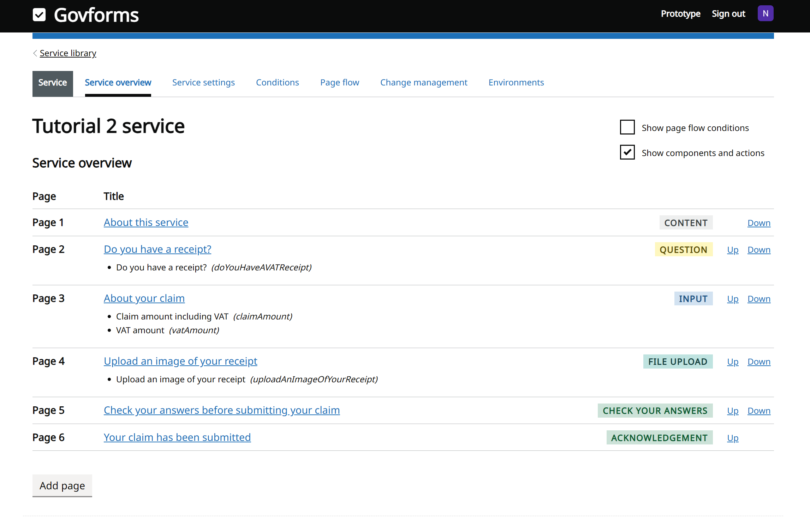810x532 pixels.
Task: Open the N user avatar
Action: click(x=765, y=14)
